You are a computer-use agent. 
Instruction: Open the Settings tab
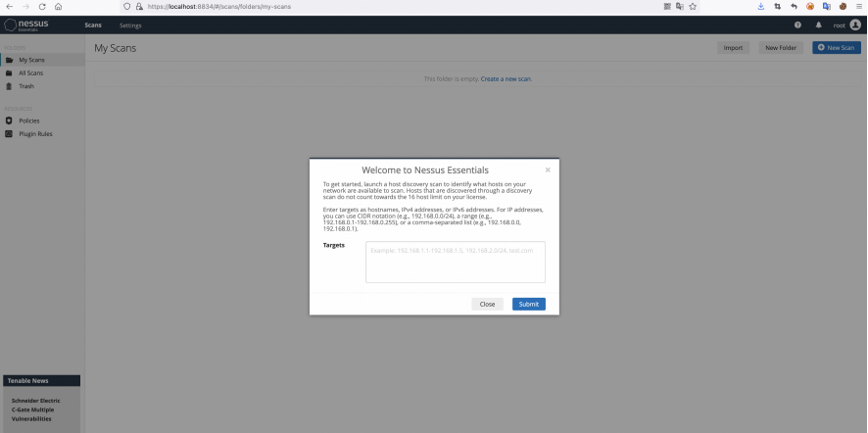130,25
